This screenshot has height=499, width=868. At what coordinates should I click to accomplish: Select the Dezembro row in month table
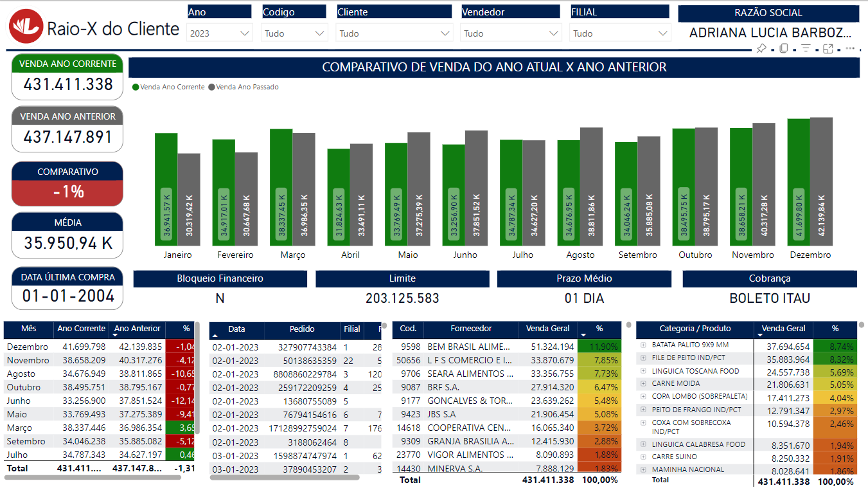[x=100, y=347]
